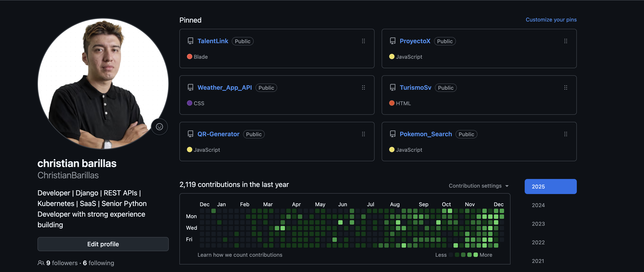Click the drag handle on the TalentLink card
Image resolution: width=644 pixels, height=272 pixels.
(x=363, y=41)
